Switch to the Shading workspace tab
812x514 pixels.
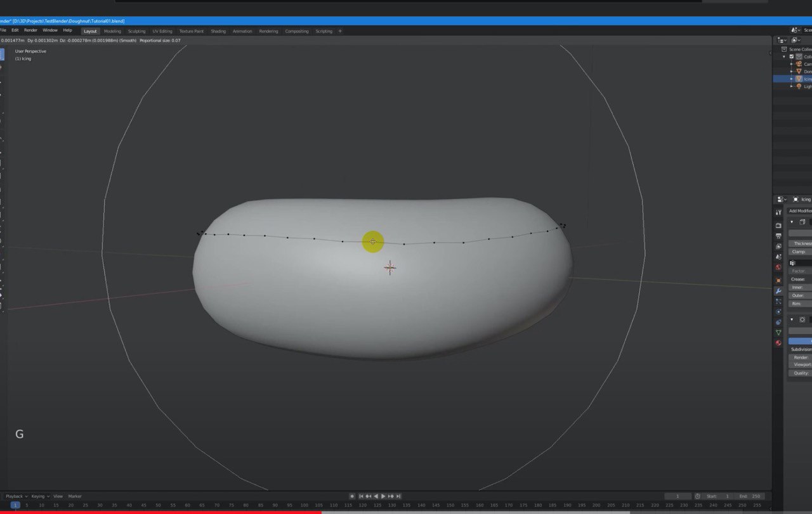218,31
